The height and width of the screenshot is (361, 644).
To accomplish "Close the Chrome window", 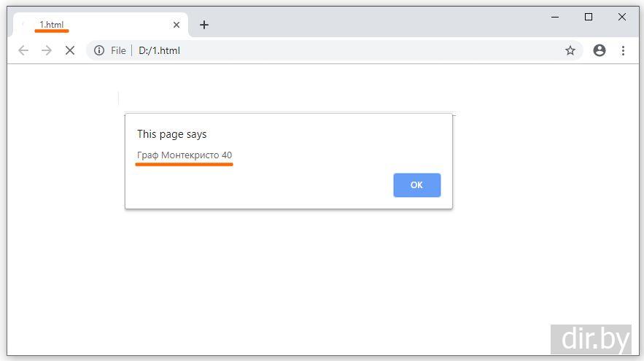I will pyautogui.click(x=622, y=17).
